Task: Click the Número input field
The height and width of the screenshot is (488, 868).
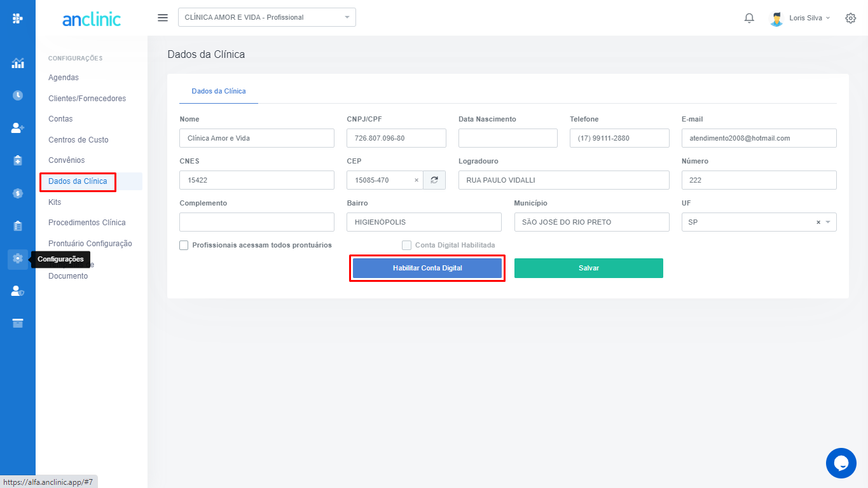Action: [x=759, y=180]
